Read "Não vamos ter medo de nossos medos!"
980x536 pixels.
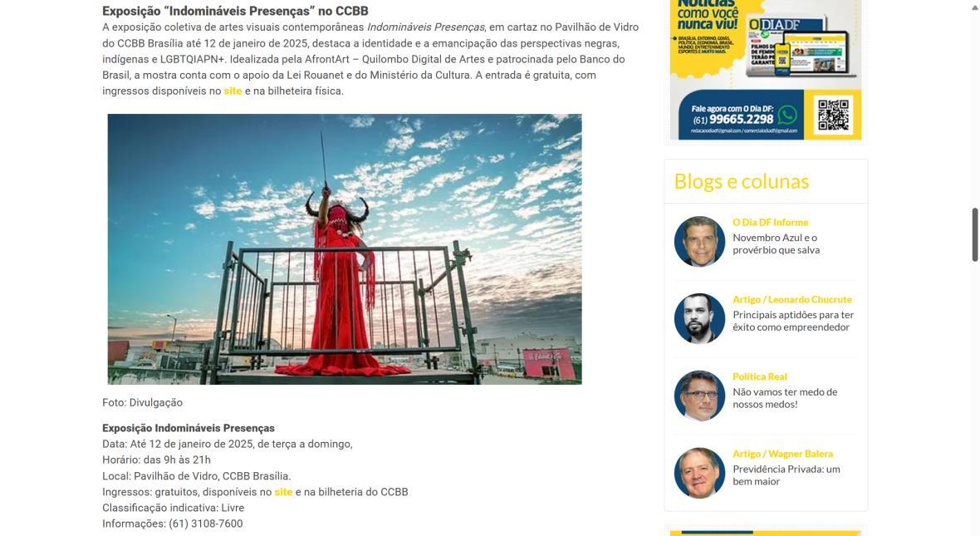[x=784, y=398]
